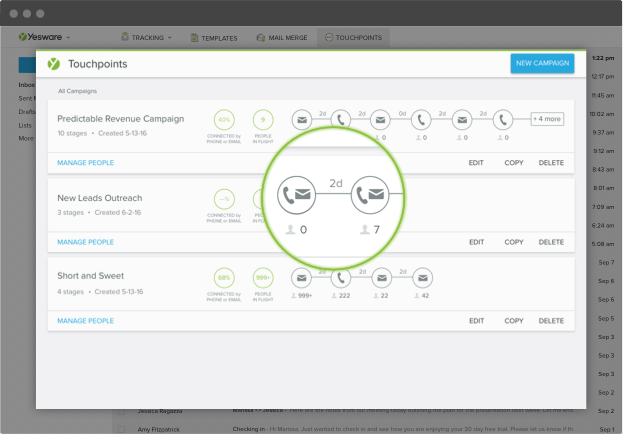
Task: Click the 10 stages text
Action: click(72, 133)
